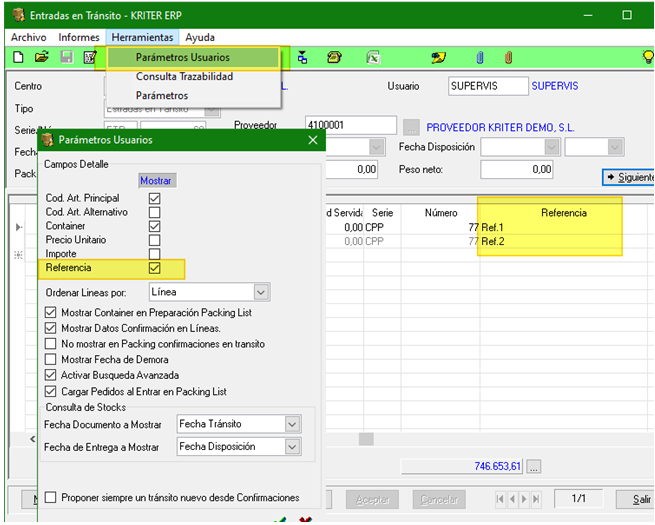Toggle Mostrar Datos Confirmación en Líneas
The image size is (655, 525).
pos(51,328)
